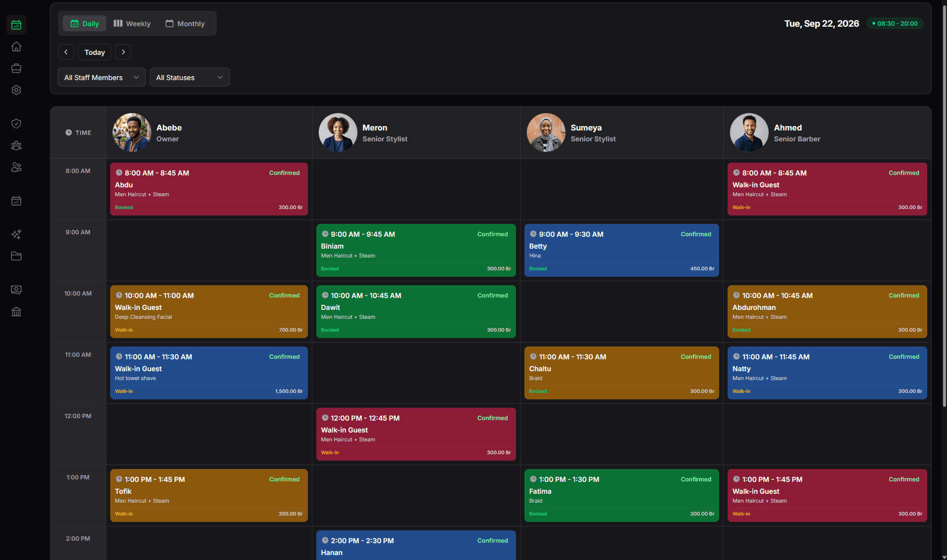
Task: Go to previous day arrow
Action: pyautogui.click(x=66, y=52)
